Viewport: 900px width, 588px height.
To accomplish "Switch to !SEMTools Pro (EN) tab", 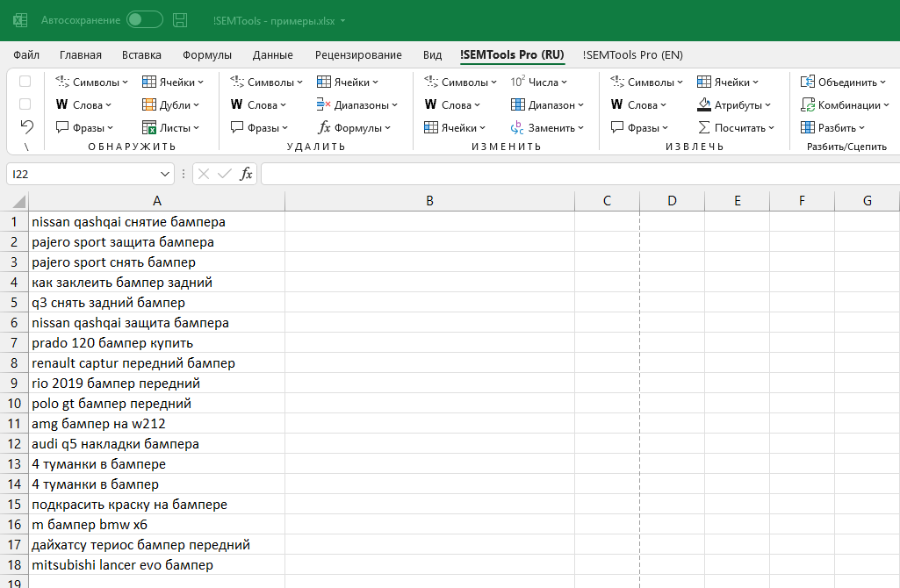I will point(632,55).
